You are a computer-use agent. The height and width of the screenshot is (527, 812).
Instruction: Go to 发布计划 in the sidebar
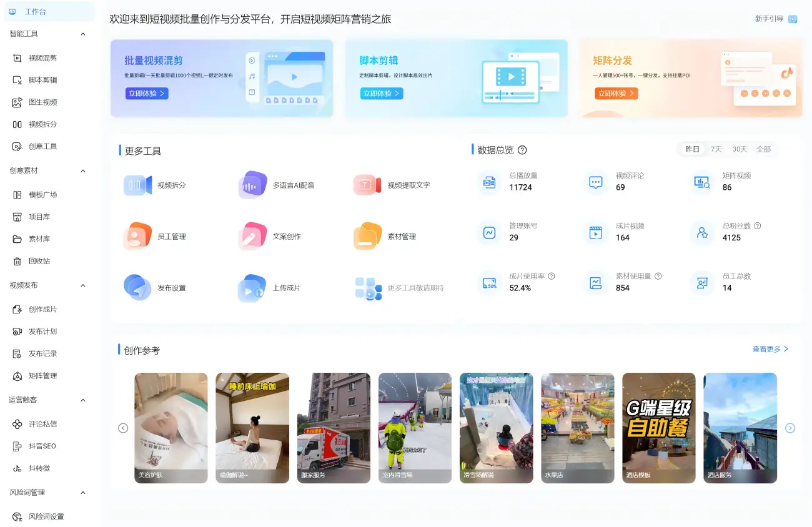42,332
